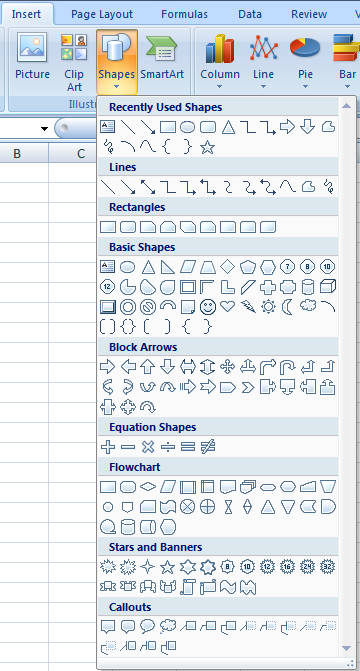The width and height of the screenshot is (360, 671).
Task: Insert the Not Equal equation shape
Action: click(x=208, y=447)
